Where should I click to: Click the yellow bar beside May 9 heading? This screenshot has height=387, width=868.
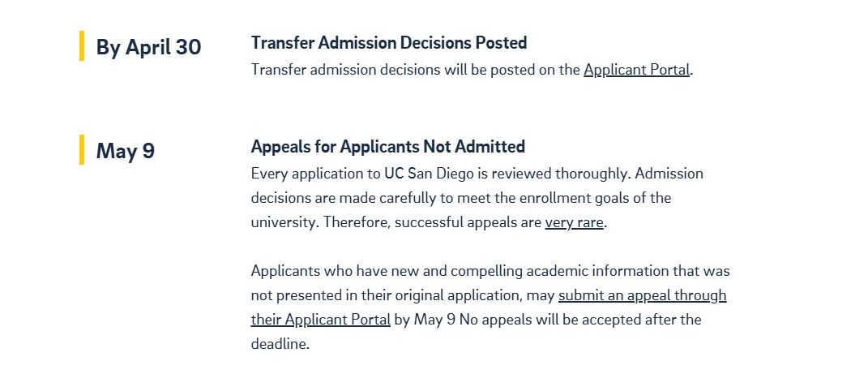[x=82, y=150]
